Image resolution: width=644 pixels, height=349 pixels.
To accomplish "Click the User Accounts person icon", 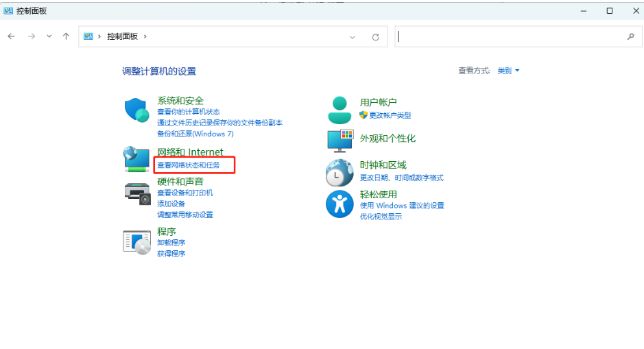I will [339, 110].
